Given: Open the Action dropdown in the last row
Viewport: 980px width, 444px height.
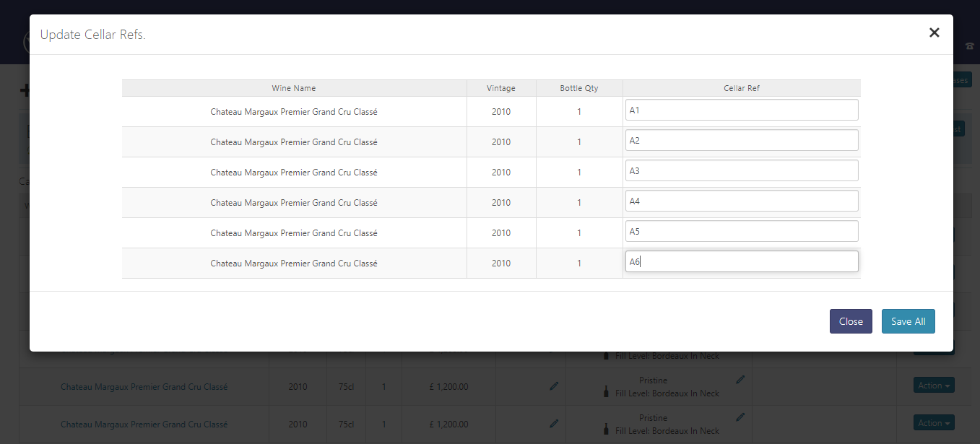Looking at the screenshot, I should [x=933, y=423].
